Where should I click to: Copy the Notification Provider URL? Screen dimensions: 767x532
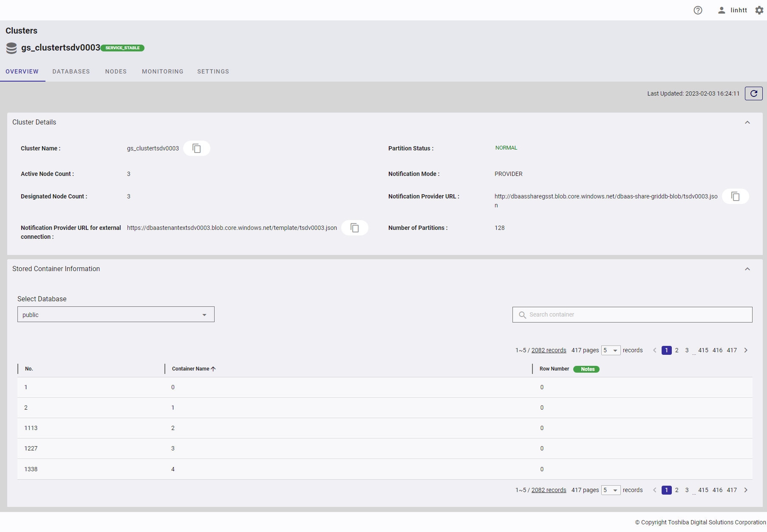tap(735, 196)
